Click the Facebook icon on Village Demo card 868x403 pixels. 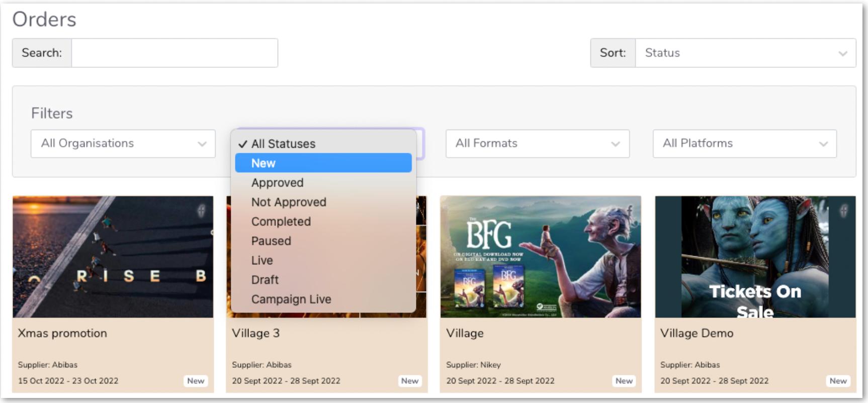pyautogui.click(x=844, y=211)
